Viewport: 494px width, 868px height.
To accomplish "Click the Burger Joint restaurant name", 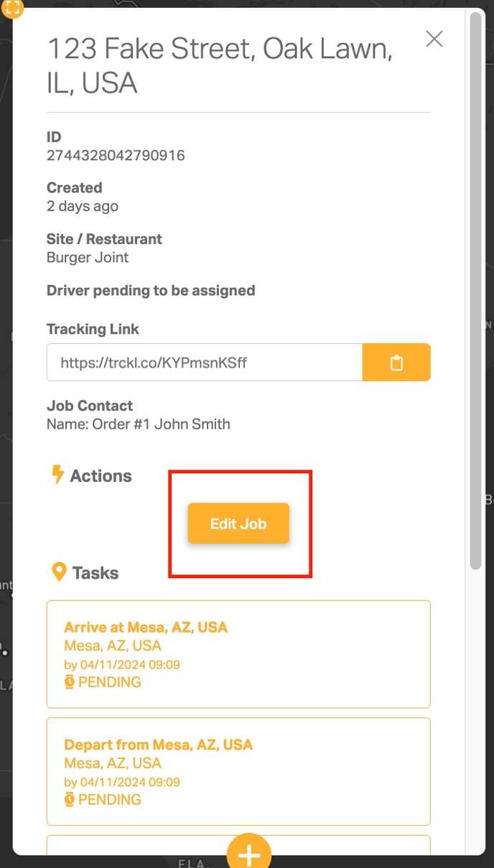I will coord(88,257).
